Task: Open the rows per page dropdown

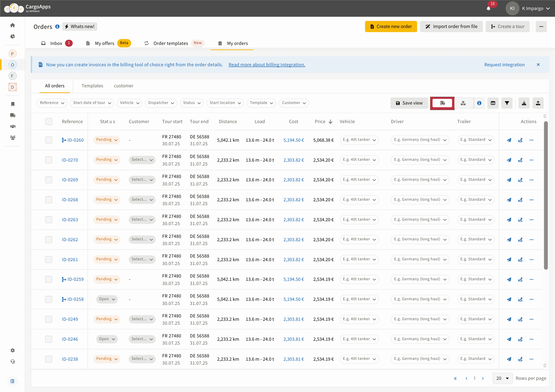Action: click(502, 378)
